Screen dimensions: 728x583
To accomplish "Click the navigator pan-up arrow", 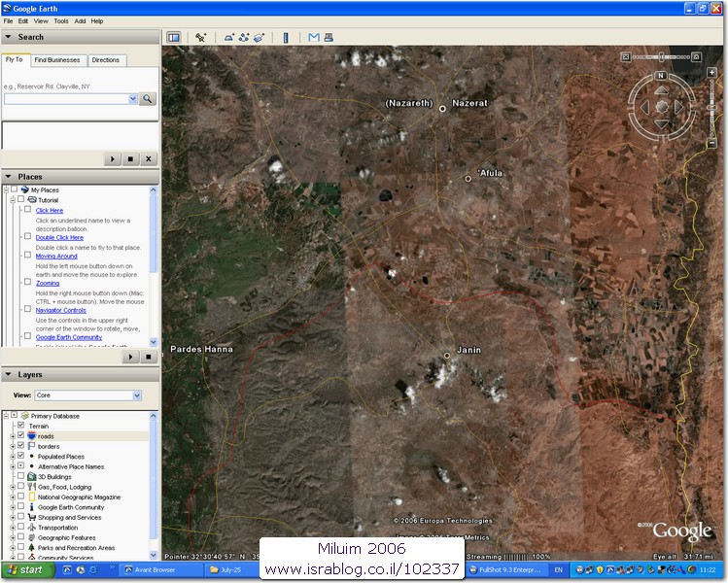I will pyautogui.click(x=661, y=90).
